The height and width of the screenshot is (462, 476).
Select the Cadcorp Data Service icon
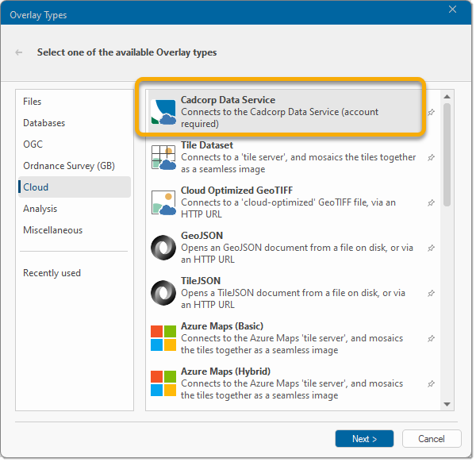(163, 112)
